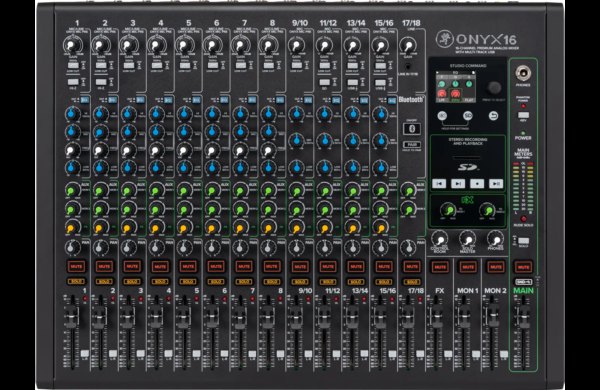This screenshot has width=600, height=390.
Task: Click the CONTROL ROOM level knob
Action: pos(439,239)
